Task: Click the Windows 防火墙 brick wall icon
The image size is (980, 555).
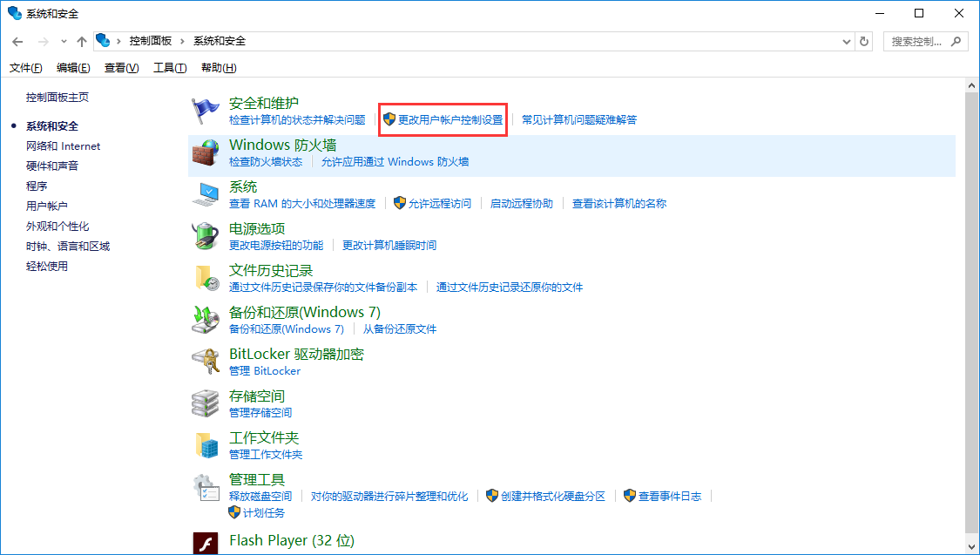Action: (x=206, y=151)
